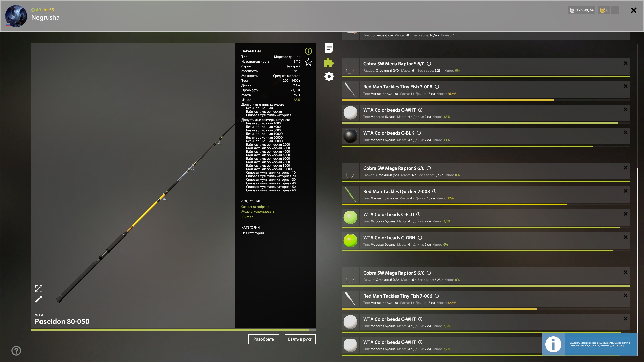Screen dimensions: 644x362
Task: Open the help question mark icon
Action: point(16,351)
